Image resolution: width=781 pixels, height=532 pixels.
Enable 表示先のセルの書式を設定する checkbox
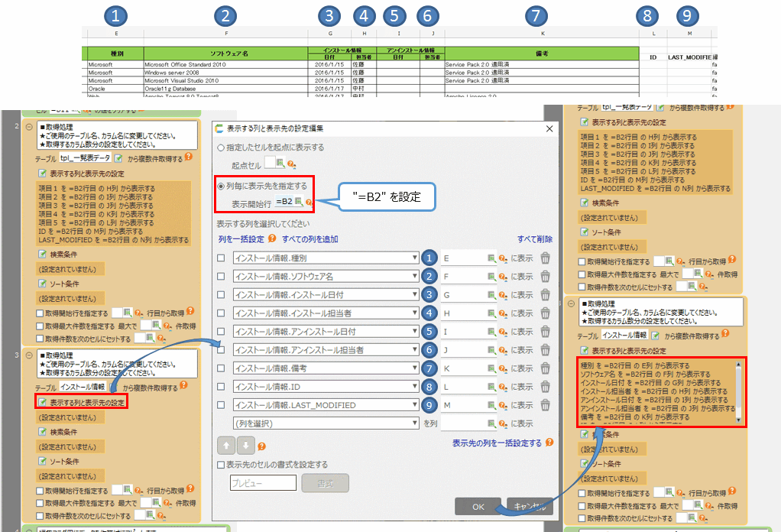pos(222,464)
